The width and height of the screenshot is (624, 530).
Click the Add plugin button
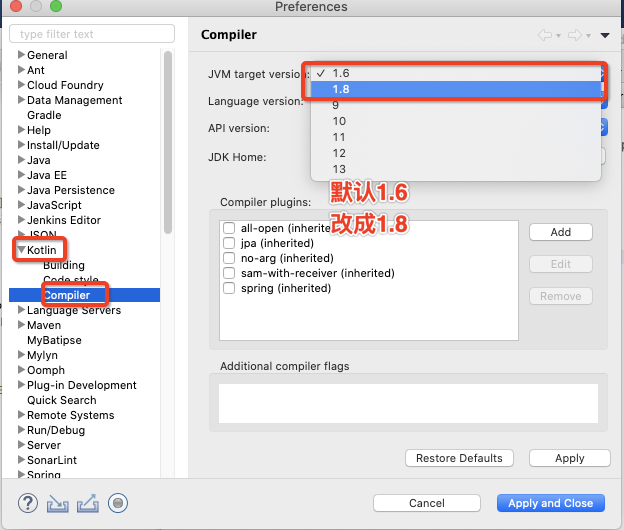pos(561,232)
